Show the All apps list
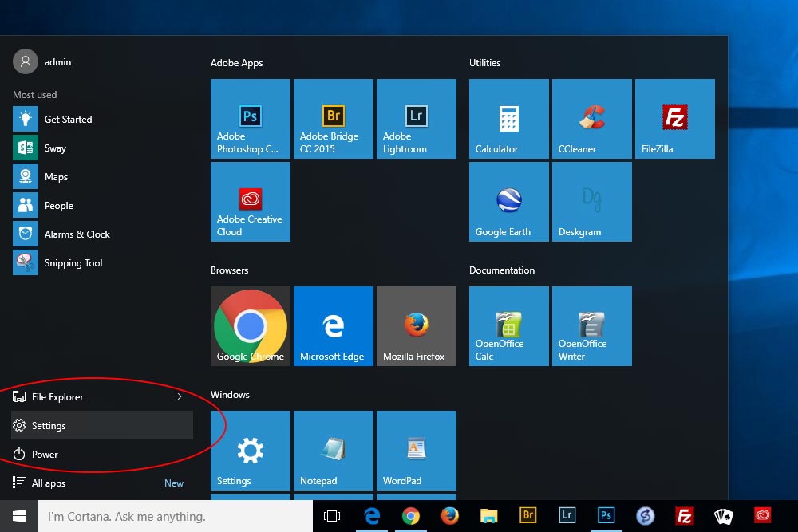The height and width of the screenshot is (532, 798). click(48, 483)
